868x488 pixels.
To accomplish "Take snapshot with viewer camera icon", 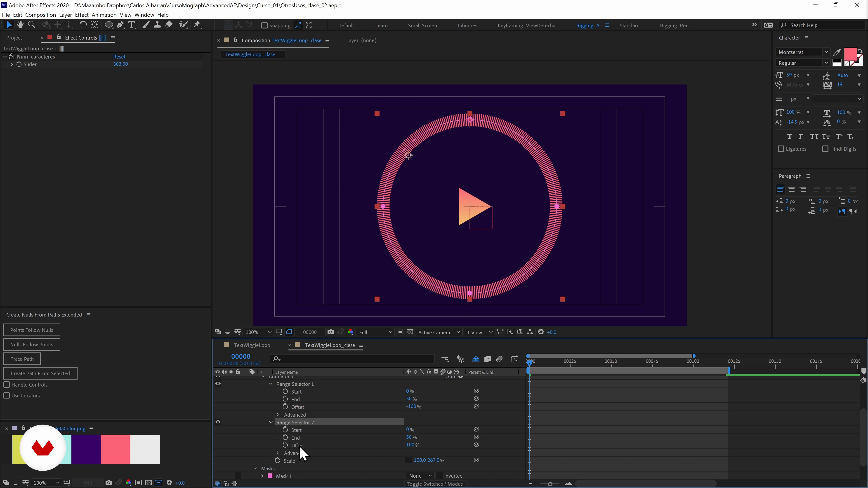I will pos(330,332).
